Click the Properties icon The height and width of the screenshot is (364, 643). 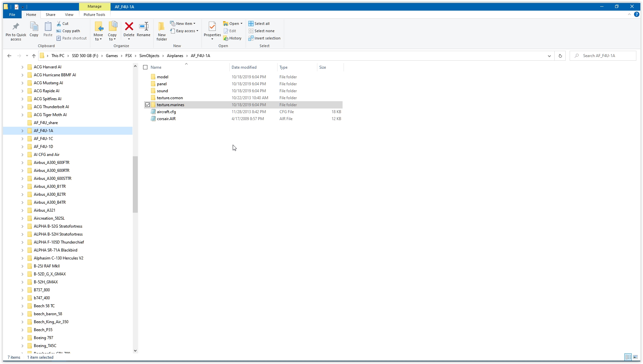point(212,27)
